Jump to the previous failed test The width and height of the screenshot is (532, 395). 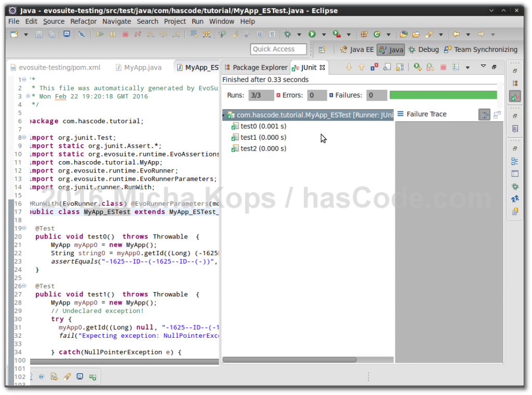pos(361,68)
